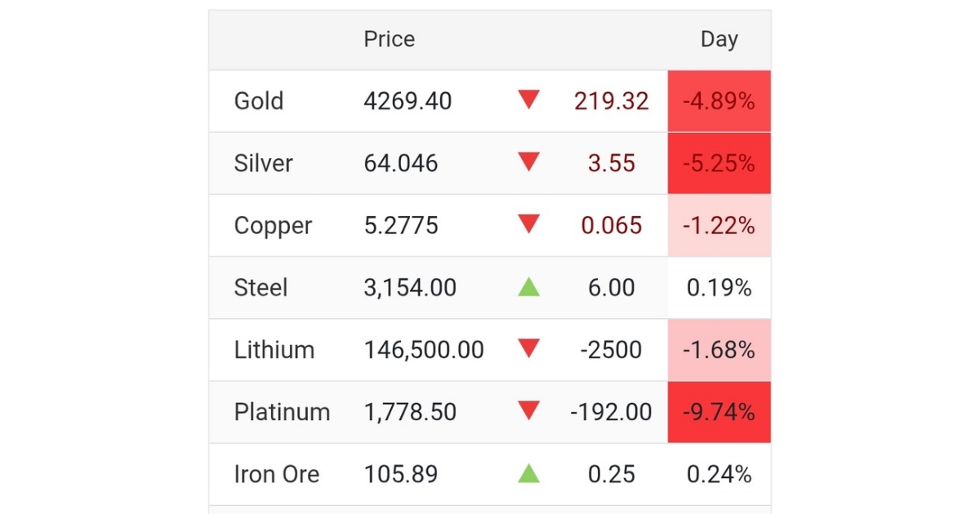Click Iron Ore's green up triangle

click(x=529, y=473)
